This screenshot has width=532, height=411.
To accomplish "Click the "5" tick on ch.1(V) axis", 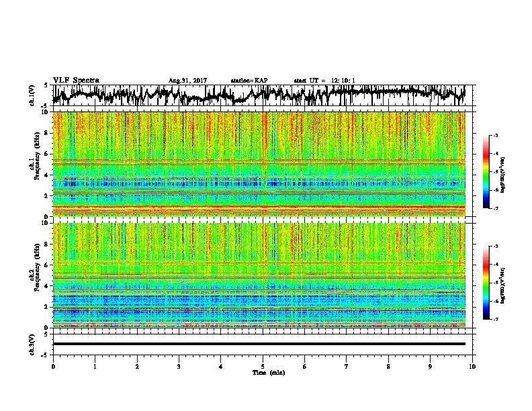I will [46, 85].
